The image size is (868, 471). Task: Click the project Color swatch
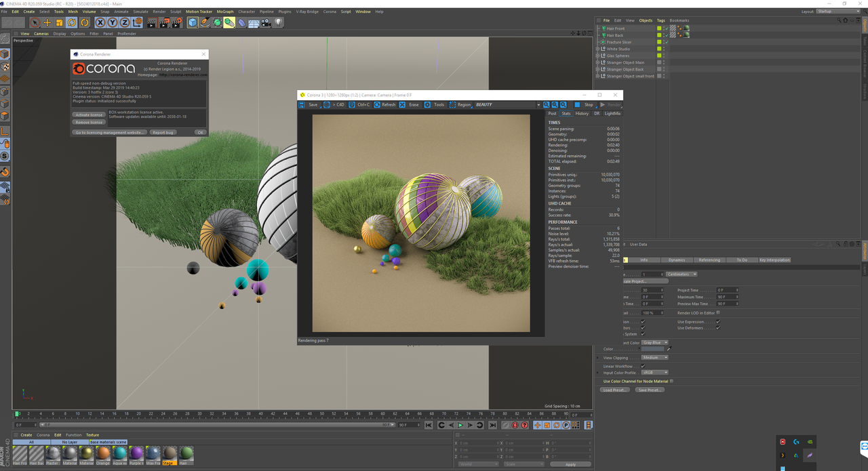(x=652, y=350)
